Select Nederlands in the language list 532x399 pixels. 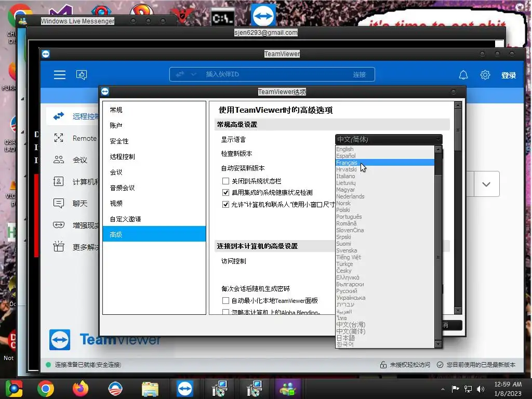coord(385,196)
